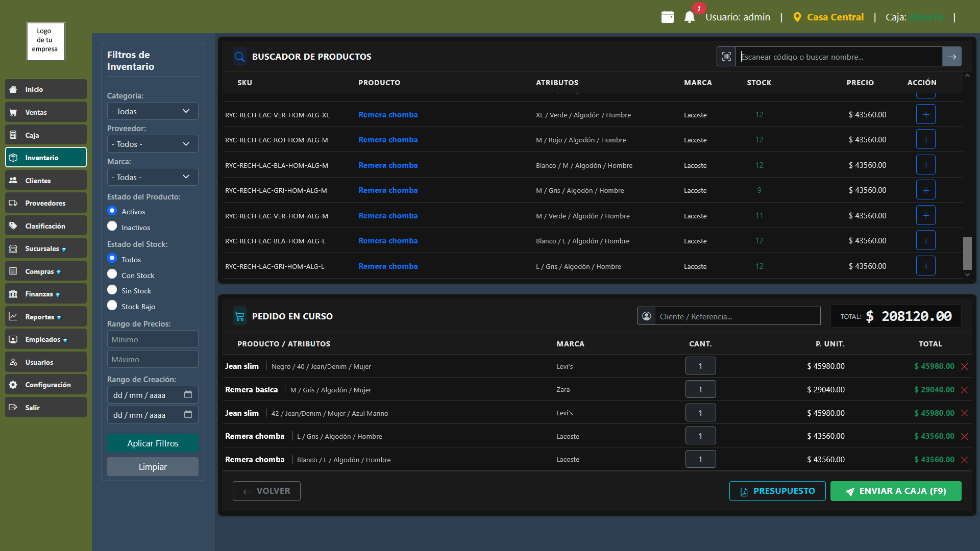Screen dimensions: 980x551
Task: Delete first Jean slim Negro order line
Action: coord(964,367)
